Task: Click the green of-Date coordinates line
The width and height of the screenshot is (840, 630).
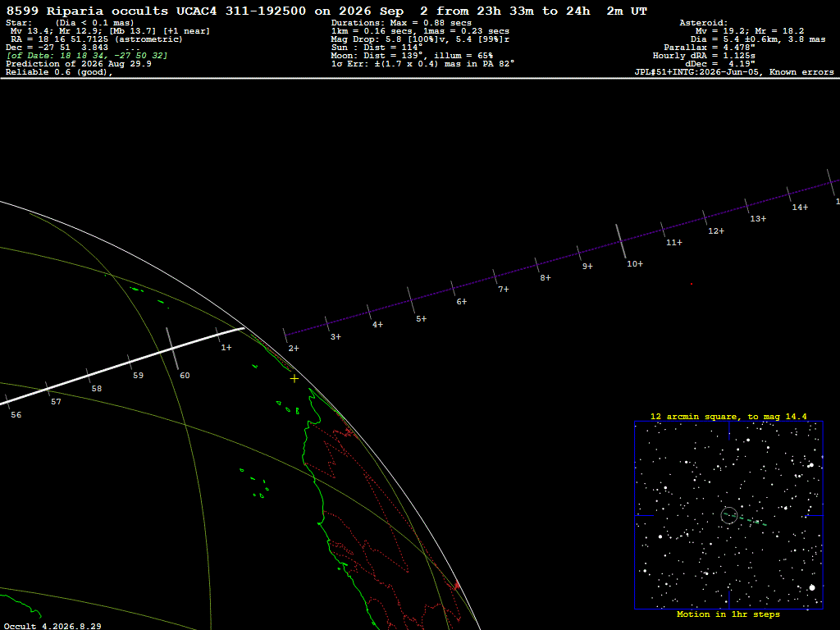Action: (x=87, y=56)
